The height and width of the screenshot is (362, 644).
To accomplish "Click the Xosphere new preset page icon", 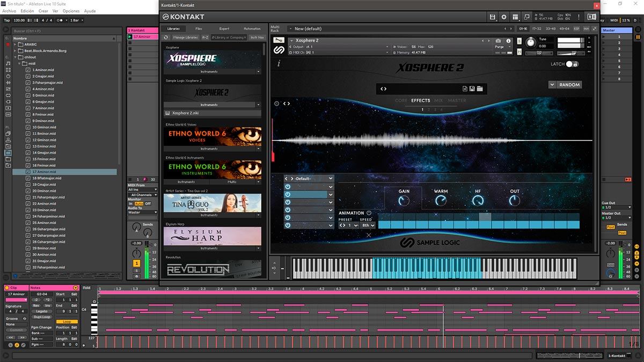I will click(464, 88).
